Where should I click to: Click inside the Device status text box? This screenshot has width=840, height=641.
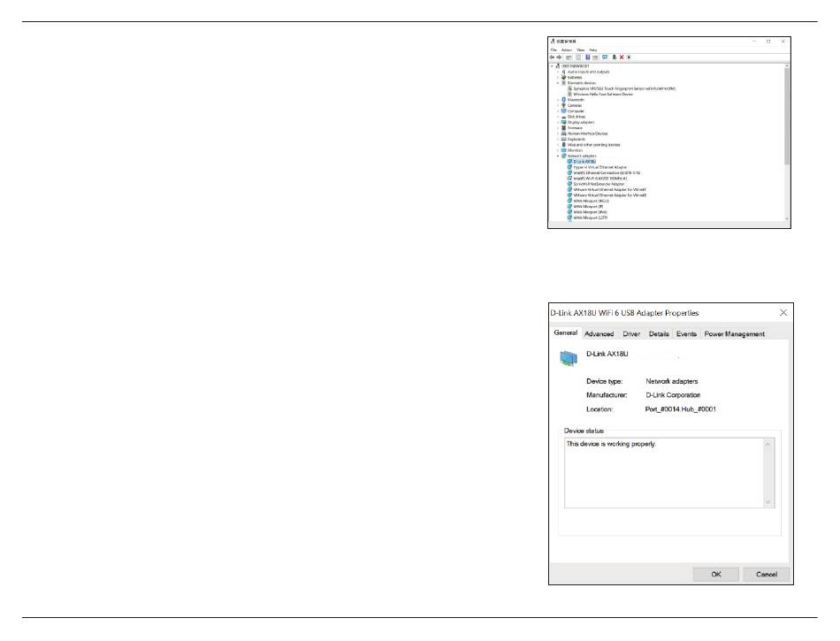[x=663, y=473]
